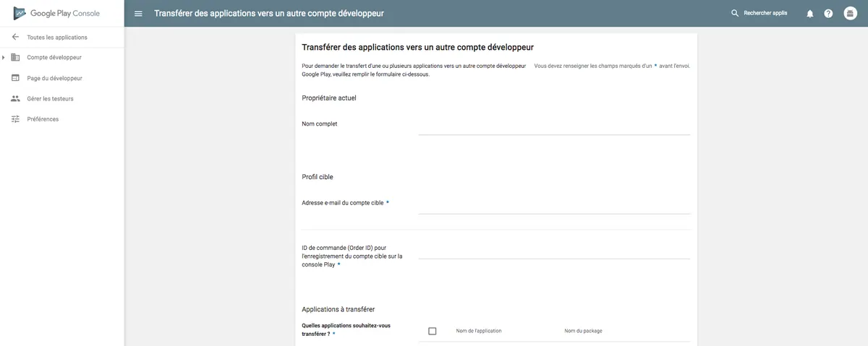Click the 'Profil cible' section heading
Image resolution: width=868 pixels, height=346 pixels.
click(318, 177)
